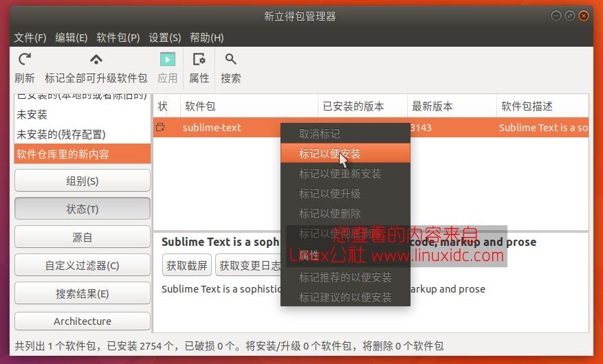Click the Architecture button

83,321
